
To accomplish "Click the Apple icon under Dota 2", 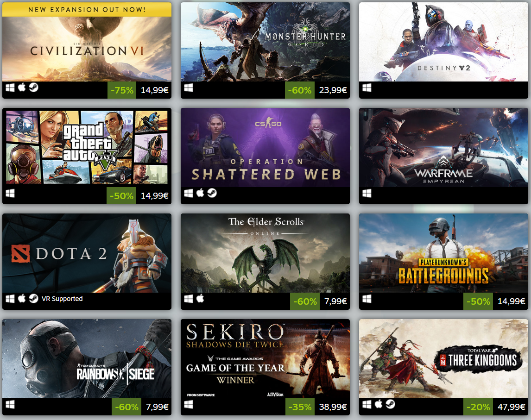I will pos(22,299).
